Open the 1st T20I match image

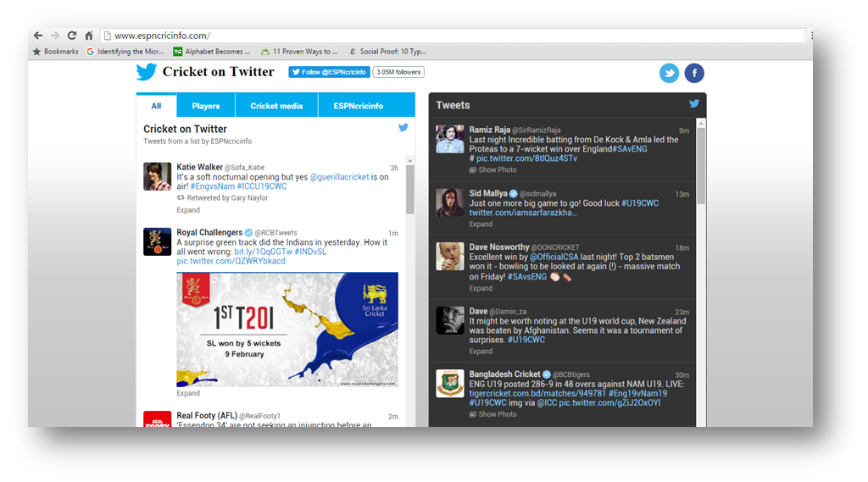pyautogui.click(x=287, y=330)
